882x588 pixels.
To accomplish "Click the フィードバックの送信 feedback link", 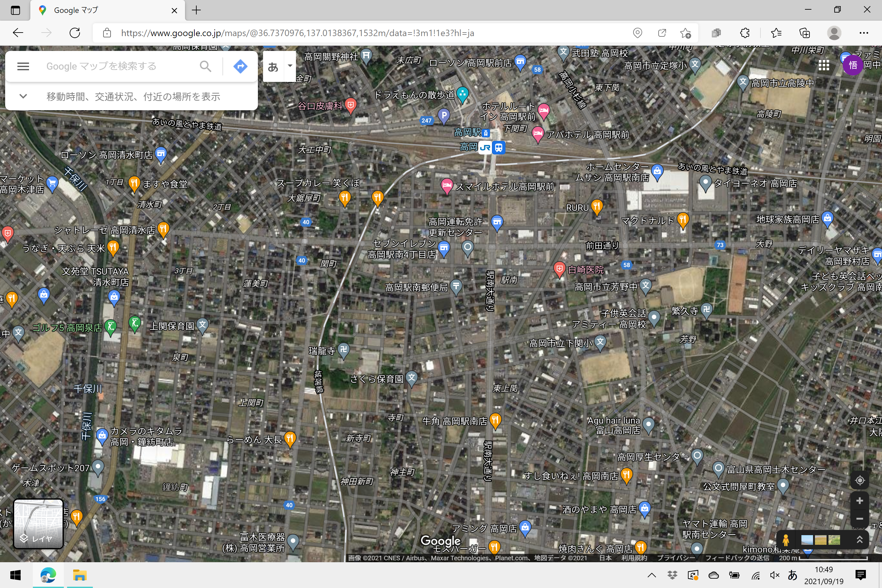I will click(737, 558).
